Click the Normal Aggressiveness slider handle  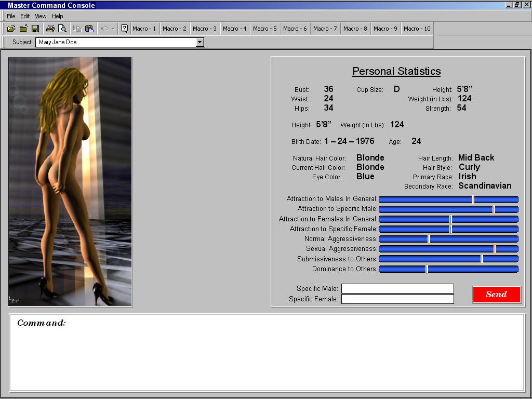pos(429,239)
